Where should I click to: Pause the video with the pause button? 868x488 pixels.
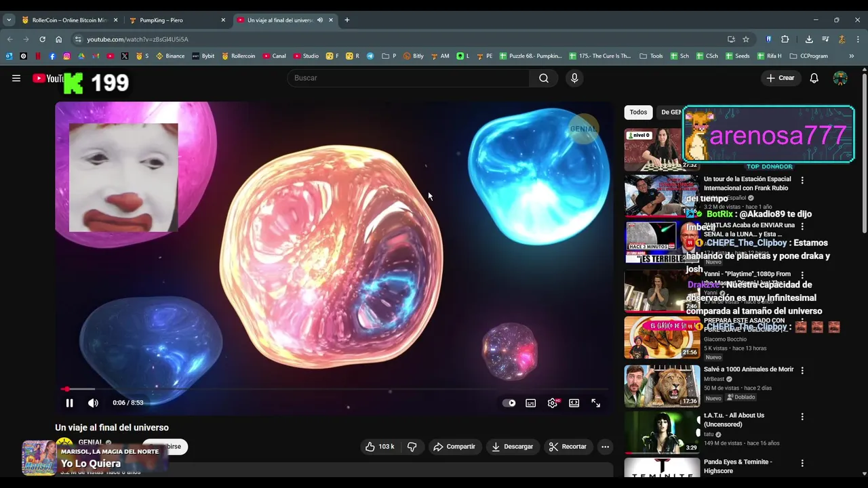(69, 403)
